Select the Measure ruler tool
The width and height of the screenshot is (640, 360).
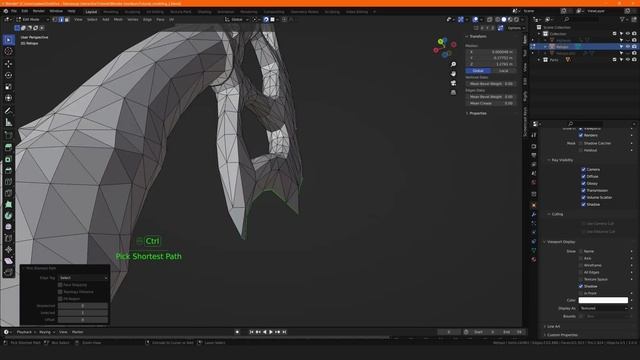(8, 122)
